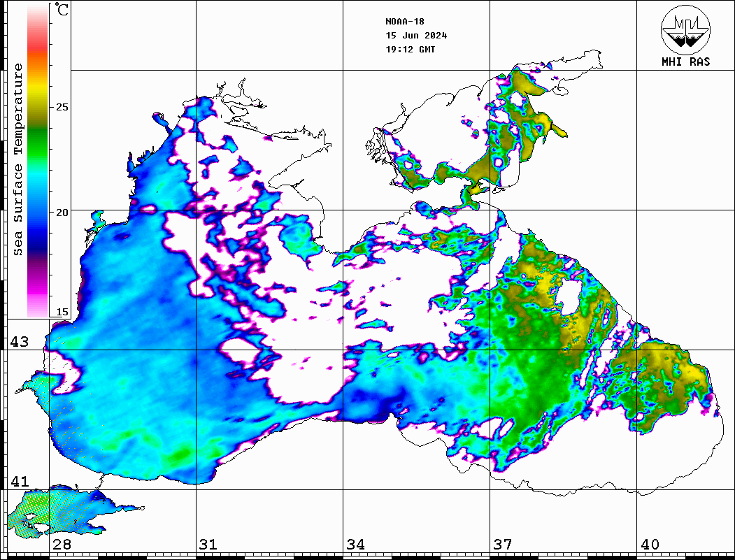Click the '19:12 GMT' time text

click(410, 49)
